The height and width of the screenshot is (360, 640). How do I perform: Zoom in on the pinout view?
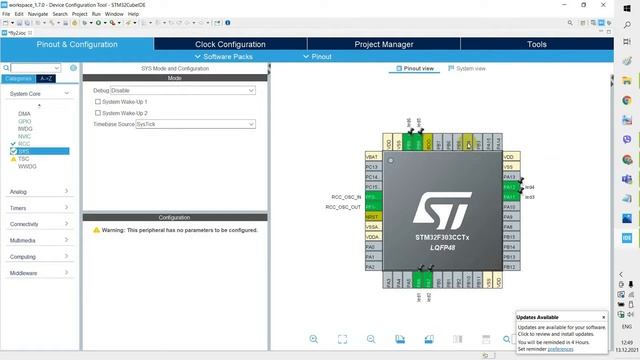point(313,339)
